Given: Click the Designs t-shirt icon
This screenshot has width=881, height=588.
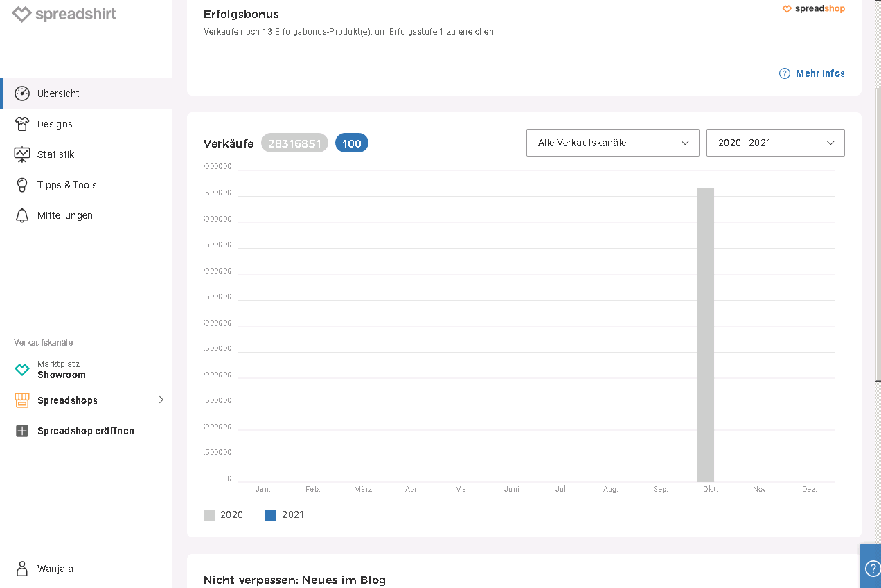Looking at the screenshot, I should point(22,124).
